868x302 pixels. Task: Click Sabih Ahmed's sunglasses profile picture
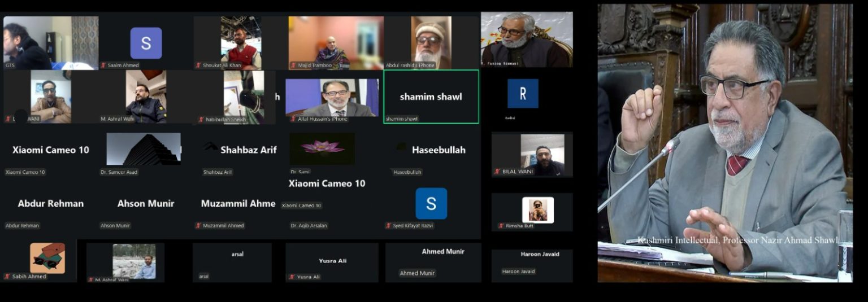pos(47,258)
